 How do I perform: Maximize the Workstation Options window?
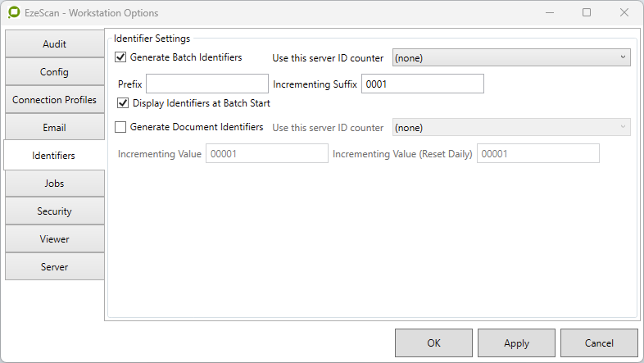tap(587, 13)
